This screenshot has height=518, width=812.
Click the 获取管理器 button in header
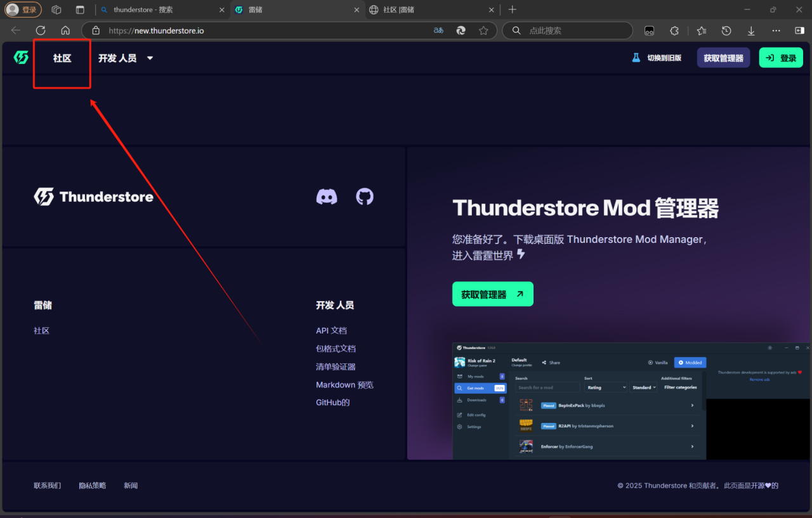(x=723, y=58)
